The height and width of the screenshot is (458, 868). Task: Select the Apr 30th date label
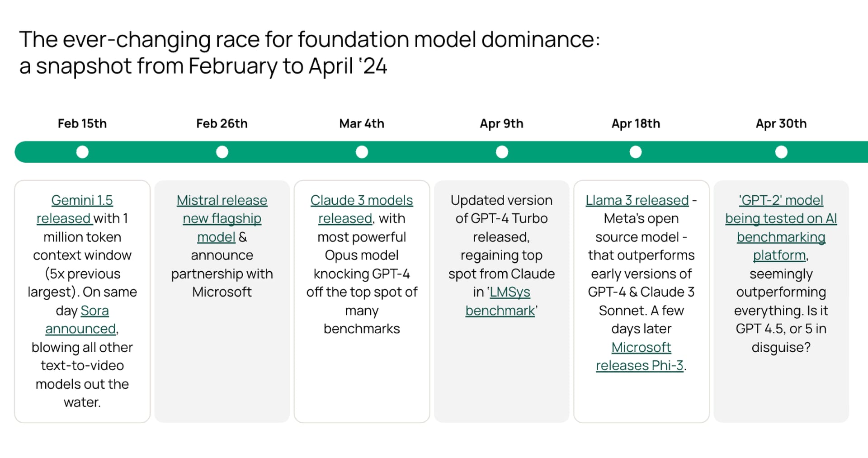click(781, 123)
